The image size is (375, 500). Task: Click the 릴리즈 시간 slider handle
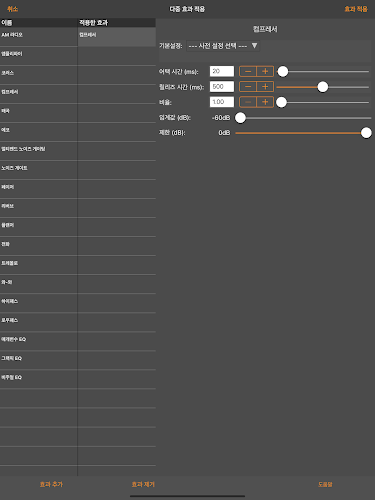tap(322, 87)
